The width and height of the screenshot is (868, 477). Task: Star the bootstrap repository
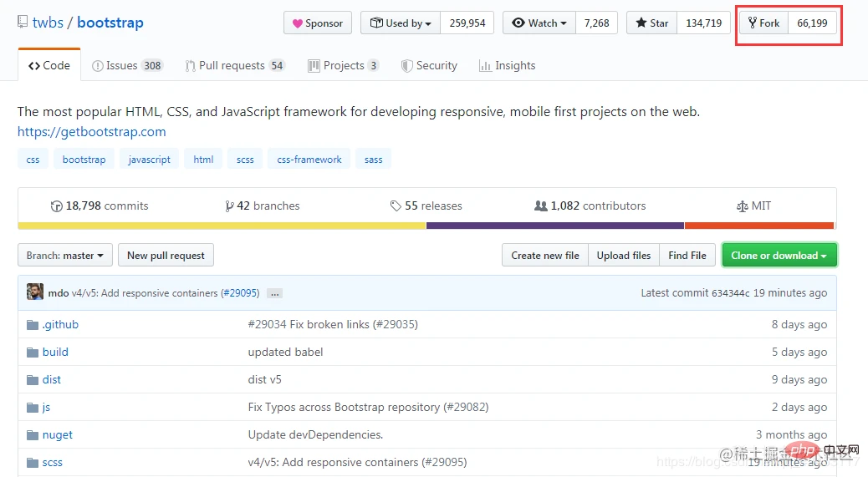(651, 23)
